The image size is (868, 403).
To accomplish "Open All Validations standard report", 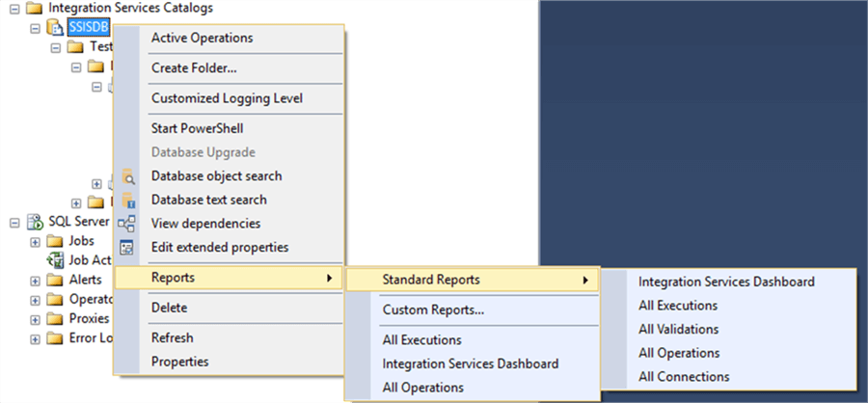I will coord(678,329).
